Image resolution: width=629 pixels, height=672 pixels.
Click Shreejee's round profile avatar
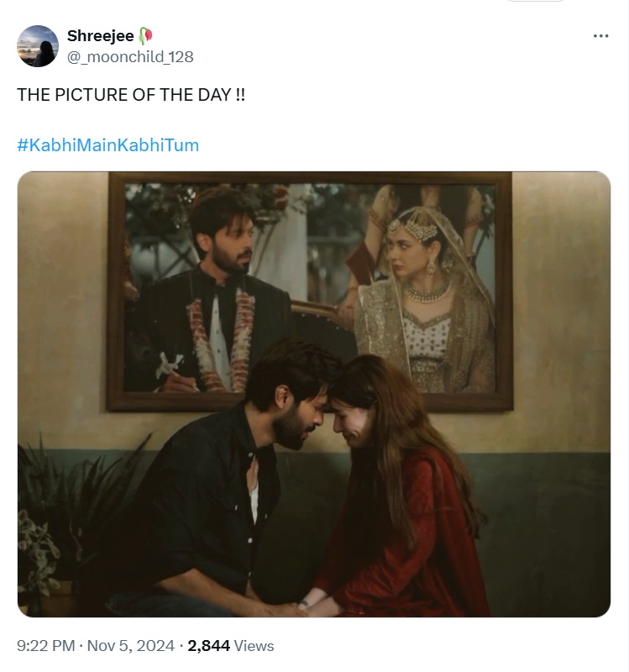[x=38, y=46]
